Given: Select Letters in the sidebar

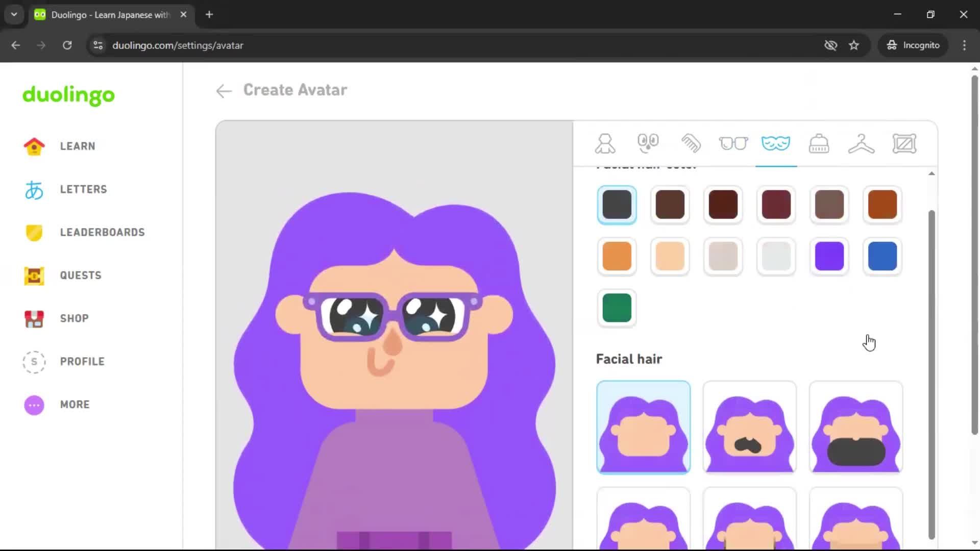Looking at the screenshot, I should [83, 189].
